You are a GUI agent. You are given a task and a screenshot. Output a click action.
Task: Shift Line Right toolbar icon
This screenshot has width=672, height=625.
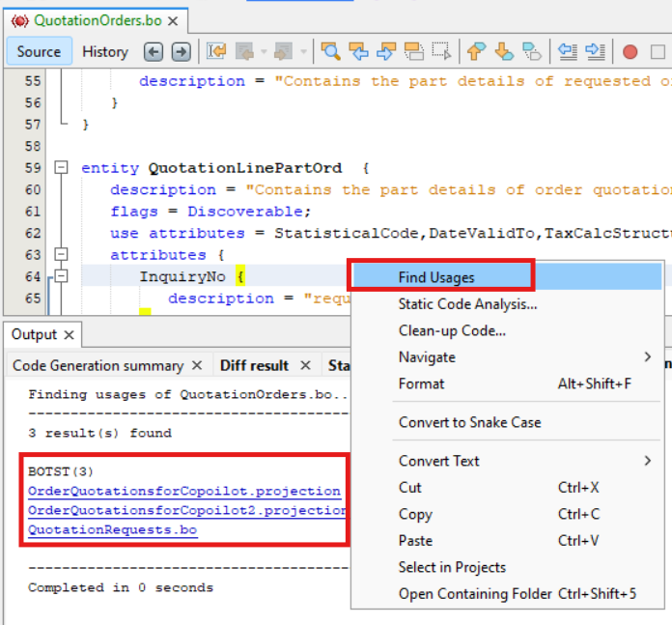[x=596, y=51]
